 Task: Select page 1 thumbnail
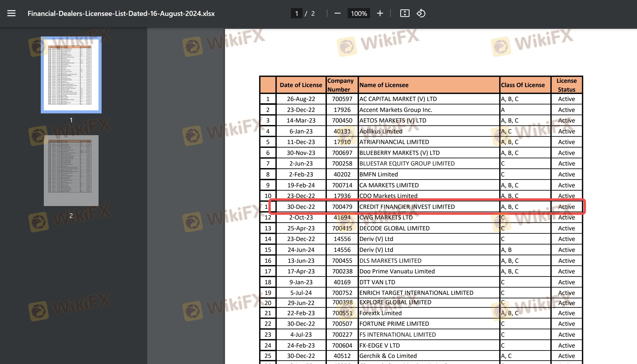71,75
